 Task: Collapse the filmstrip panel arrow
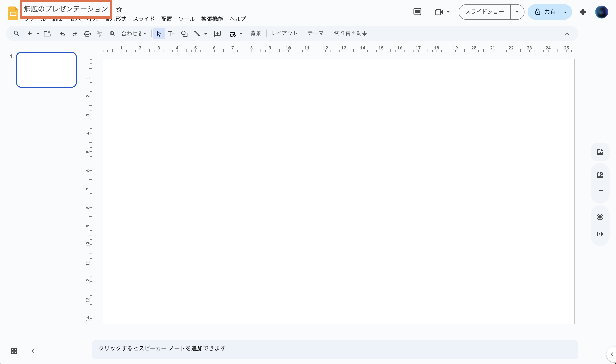point(33,351)
